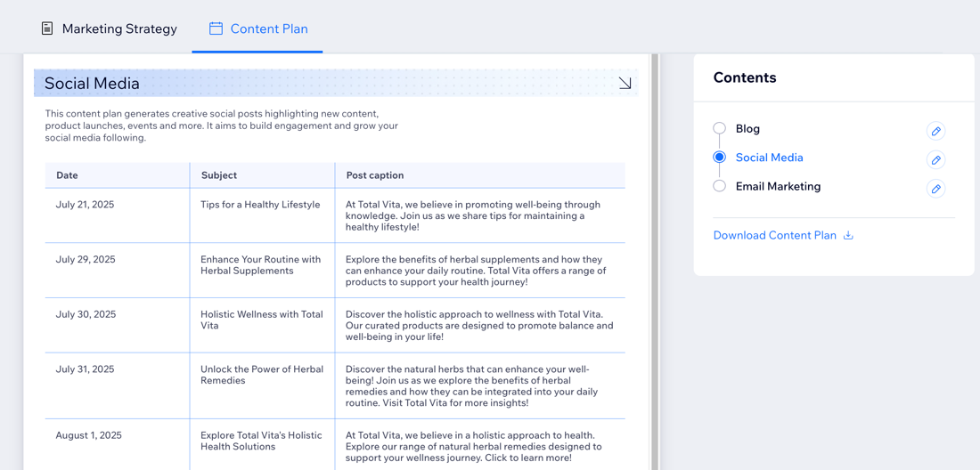This screenshot has width=980, height=470.
Task: Click the download icon beside Download Content Plan
Action: [x=848, y=235]
